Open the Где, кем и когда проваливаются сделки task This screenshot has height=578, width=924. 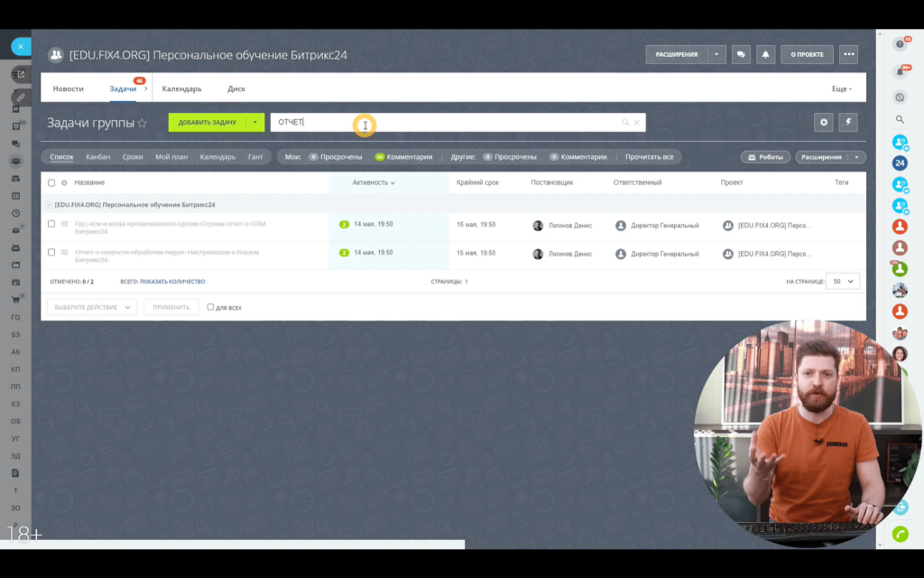[171, 228]
